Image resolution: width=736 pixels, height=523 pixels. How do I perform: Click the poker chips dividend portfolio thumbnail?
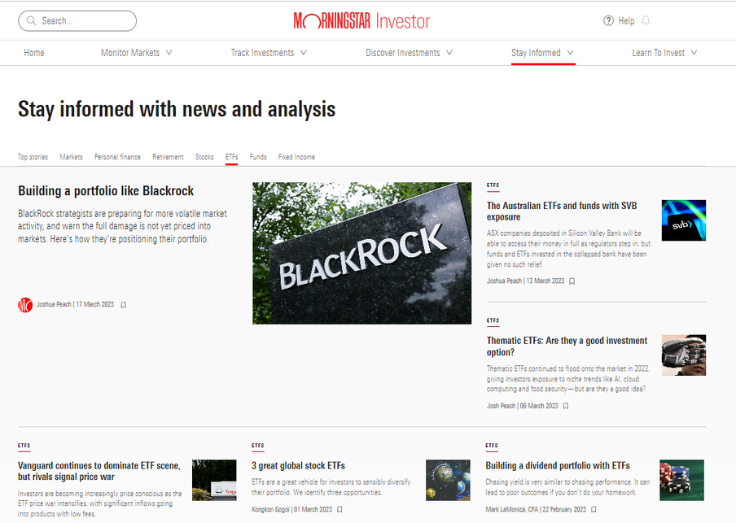(682, 480)
